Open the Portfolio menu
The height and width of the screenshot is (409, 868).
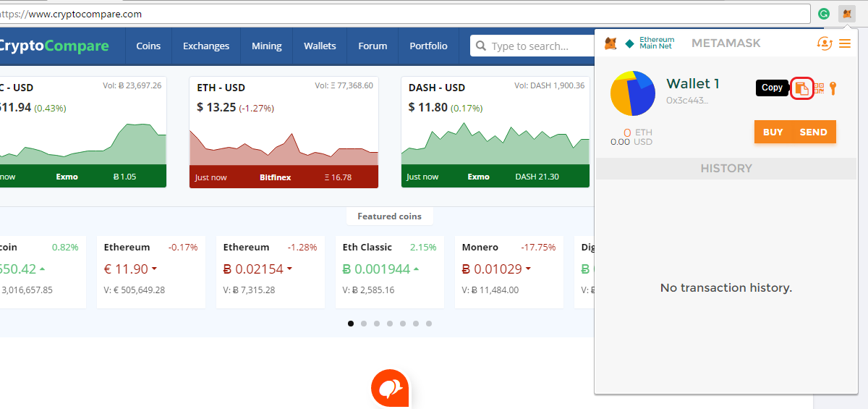[x=428, y=46]
